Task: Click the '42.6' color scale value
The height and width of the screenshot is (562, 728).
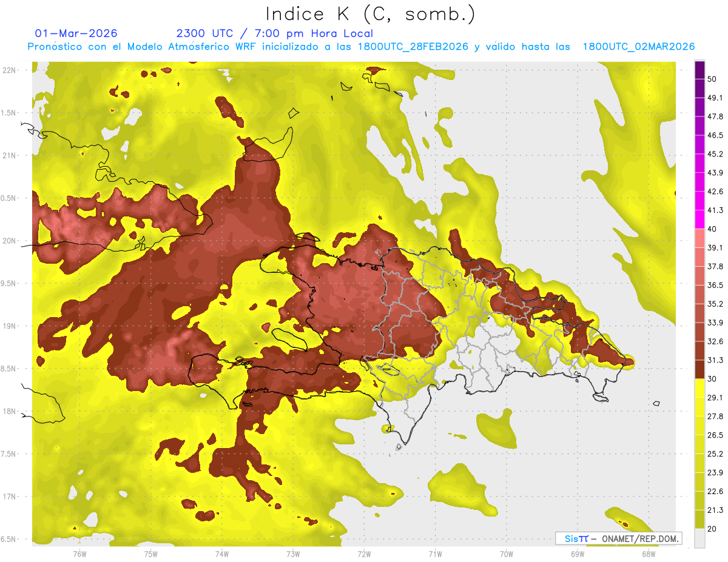Action: [715, 192]
